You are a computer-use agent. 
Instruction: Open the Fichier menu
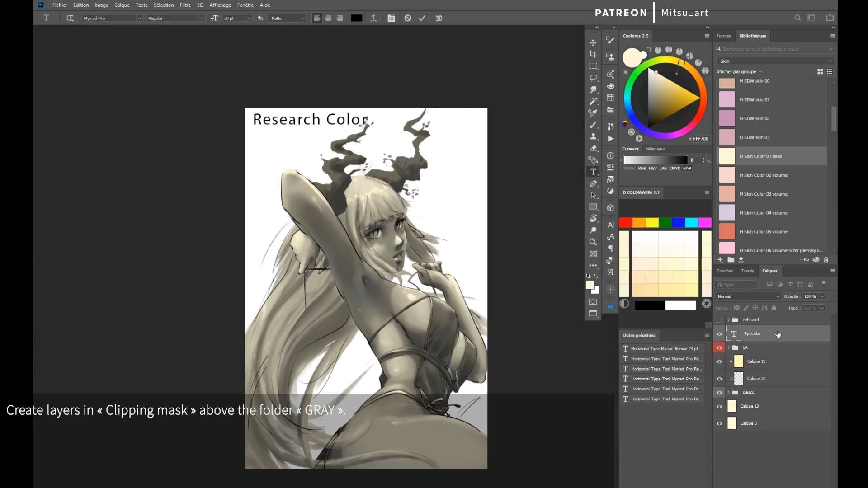[60, 5]
